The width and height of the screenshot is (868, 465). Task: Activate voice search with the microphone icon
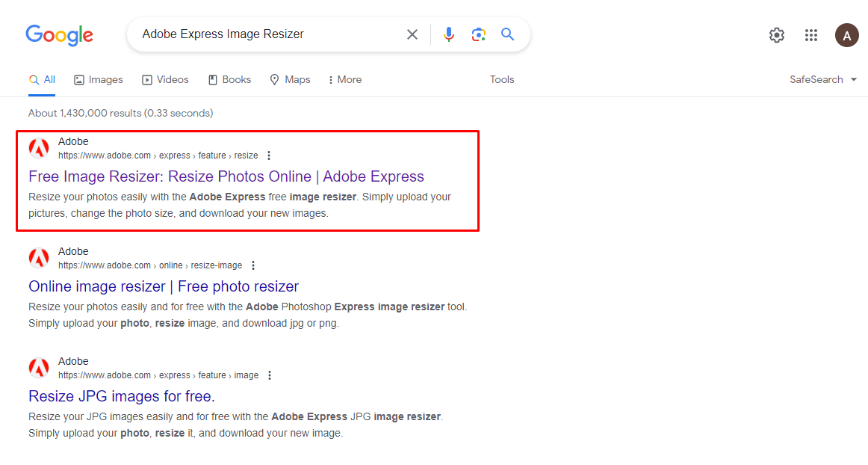(x=448, y=34)
